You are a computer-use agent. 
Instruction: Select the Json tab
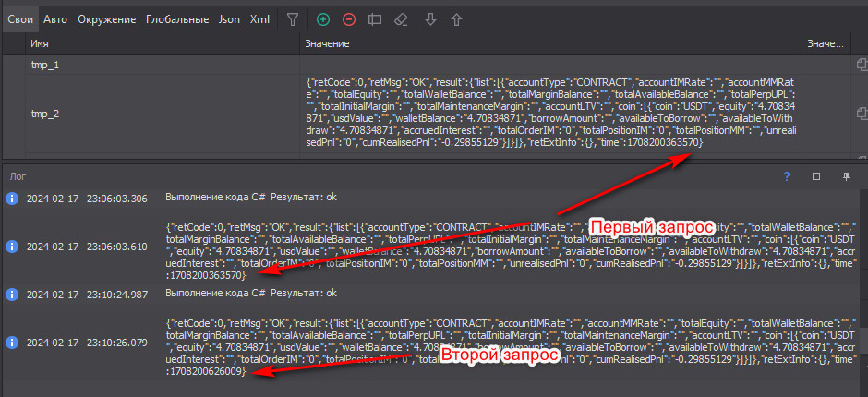tap(229, 19)
